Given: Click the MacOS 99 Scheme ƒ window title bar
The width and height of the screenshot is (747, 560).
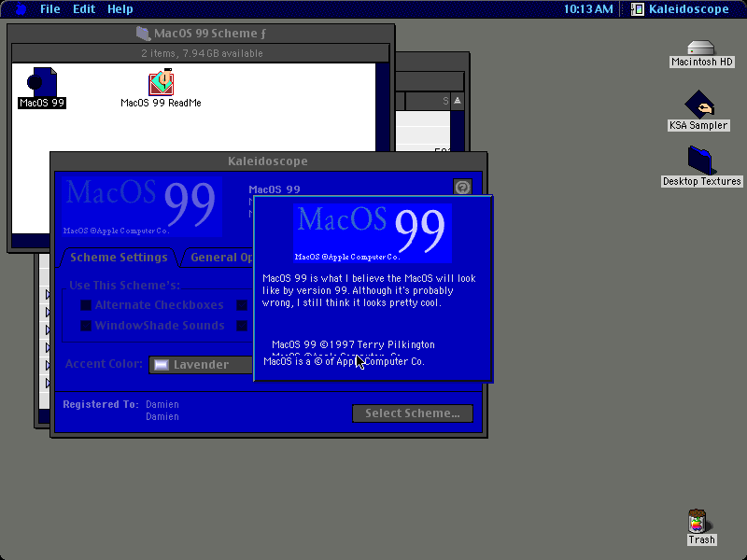Looking at the screenshot, I should [x=201, y=34].
